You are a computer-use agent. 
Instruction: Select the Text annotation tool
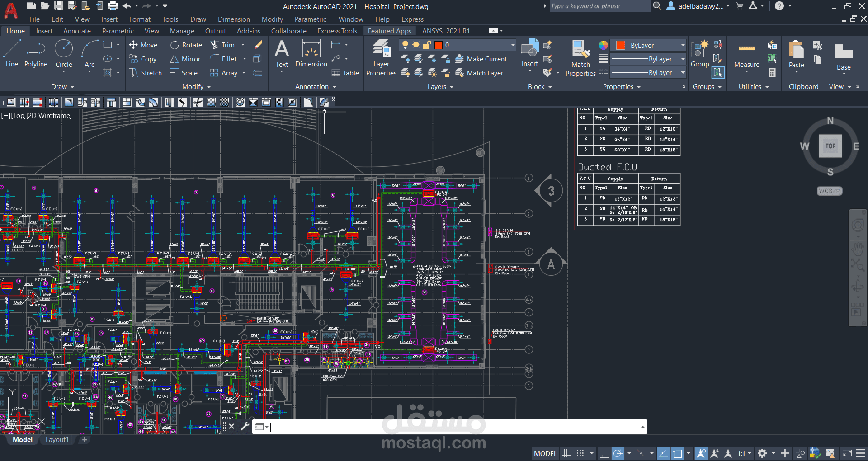click(x=282, y=53)
